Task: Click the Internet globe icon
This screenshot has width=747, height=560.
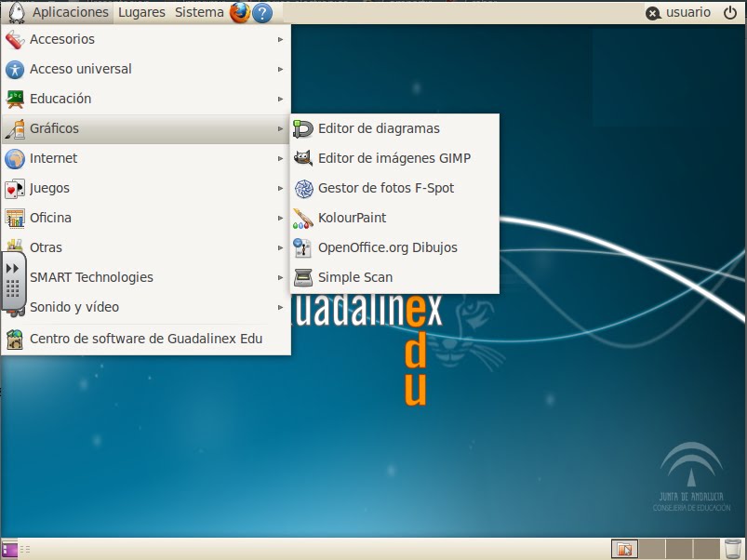Action: 15,158
